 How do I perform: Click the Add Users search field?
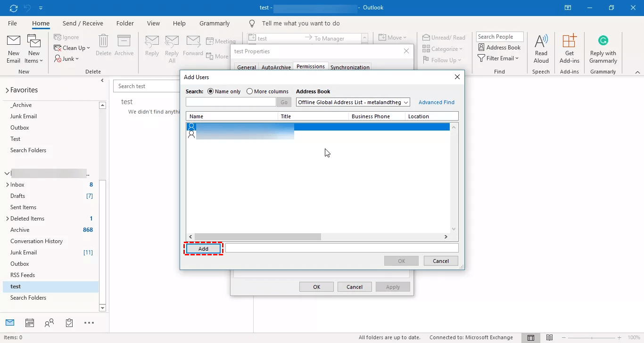[231, 102]
